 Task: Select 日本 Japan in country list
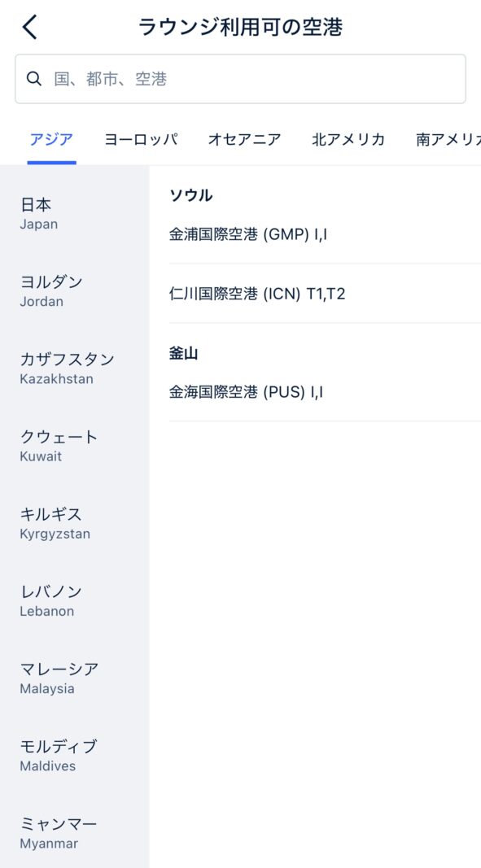[74, 214]
